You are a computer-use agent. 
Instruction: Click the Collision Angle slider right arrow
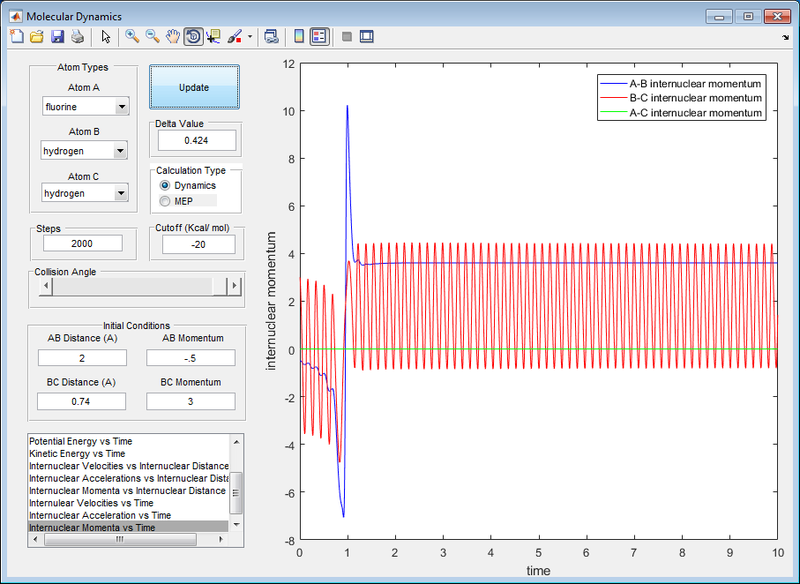pos(234,286)
